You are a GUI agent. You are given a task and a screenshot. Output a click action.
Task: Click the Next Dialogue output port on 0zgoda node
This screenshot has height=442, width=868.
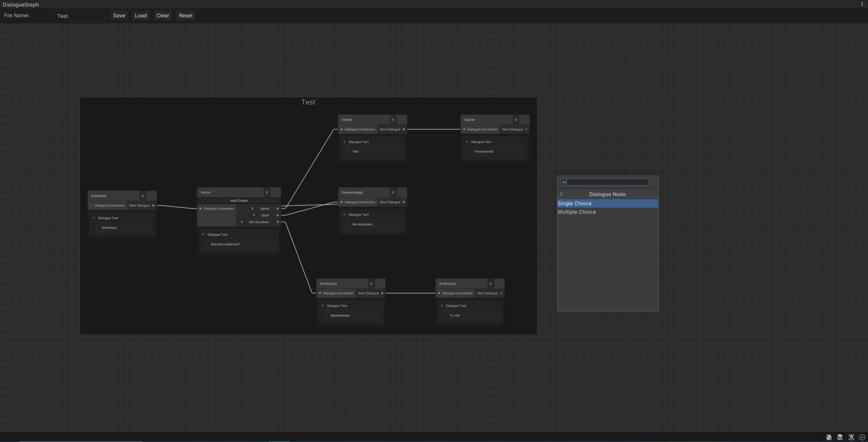tap(404, 129)
